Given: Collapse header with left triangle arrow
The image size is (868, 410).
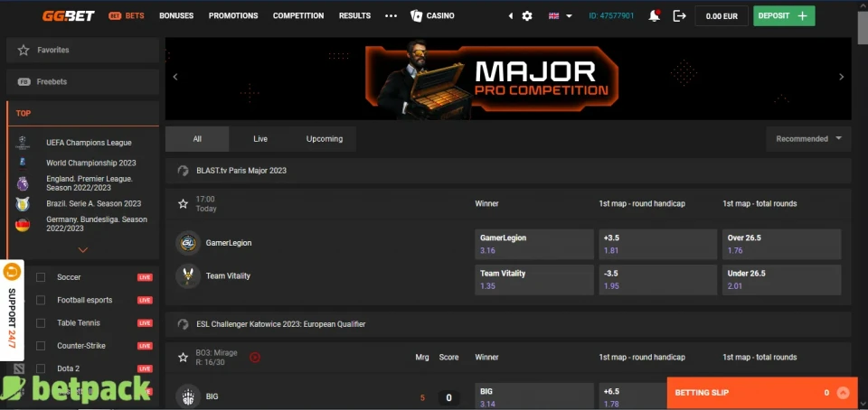Looking at the screenshot, I should pos(510,16).
